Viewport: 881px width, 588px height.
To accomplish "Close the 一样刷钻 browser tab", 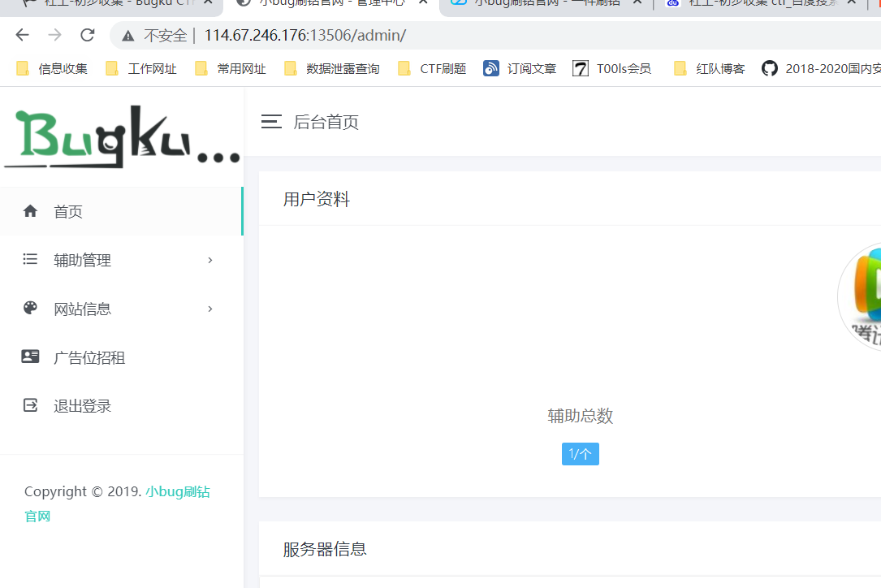I will [x=637, y=2].
